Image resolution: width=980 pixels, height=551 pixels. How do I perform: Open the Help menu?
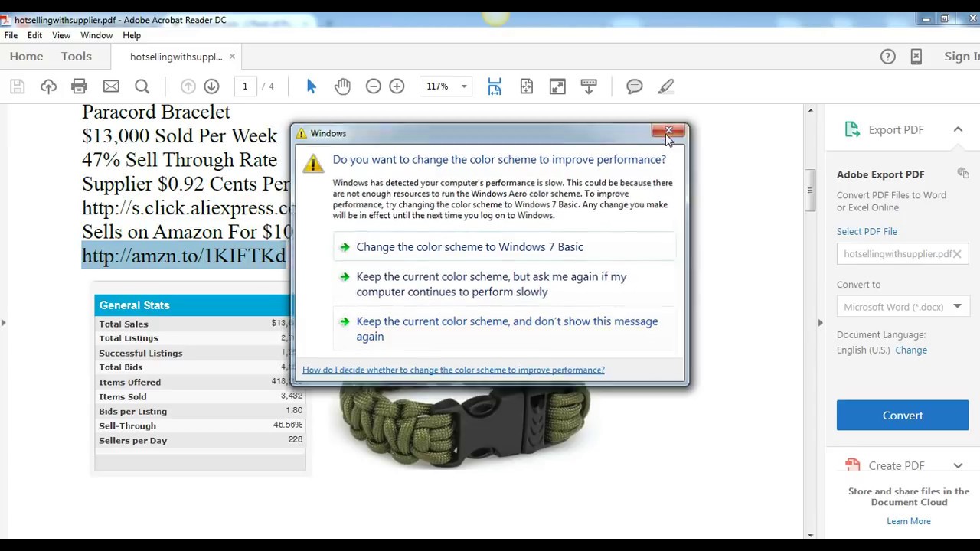coord(132,35)
